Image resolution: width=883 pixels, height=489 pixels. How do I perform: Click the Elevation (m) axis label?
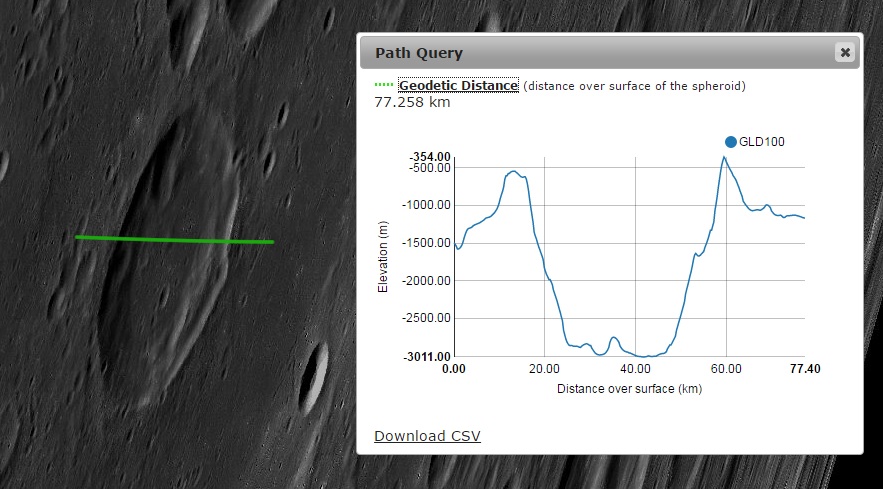[x=383, y=256]
